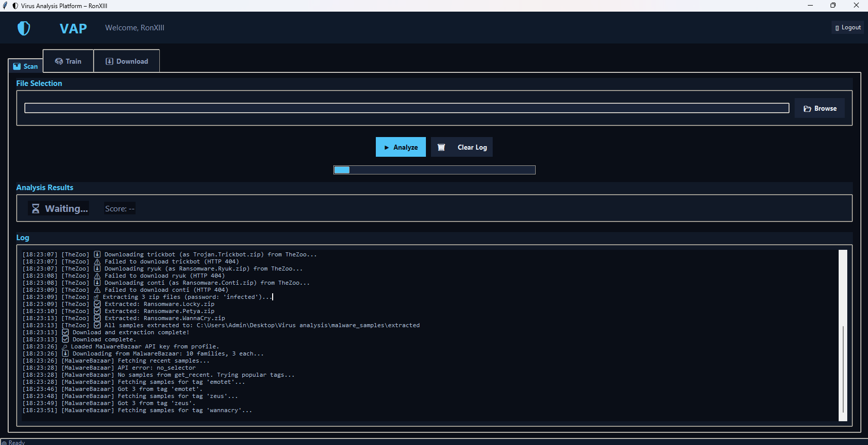868x445 pixels.
Task: Click the app feather icon in title bar
Action: coord(5,6)
